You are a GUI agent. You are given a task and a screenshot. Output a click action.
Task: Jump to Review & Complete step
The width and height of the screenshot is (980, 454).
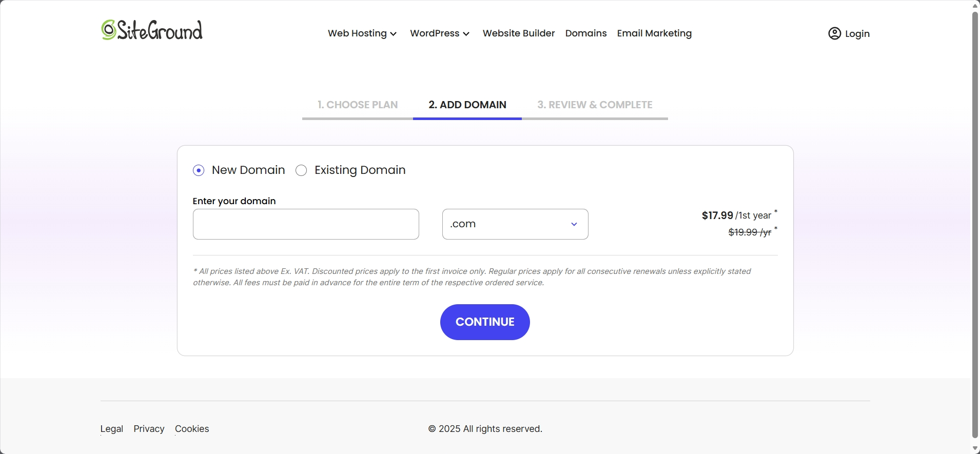595,105
